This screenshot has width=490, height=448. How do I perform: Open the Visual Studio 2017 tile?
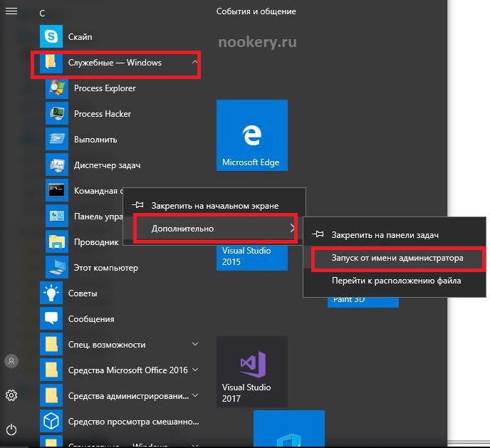[252, 372]
